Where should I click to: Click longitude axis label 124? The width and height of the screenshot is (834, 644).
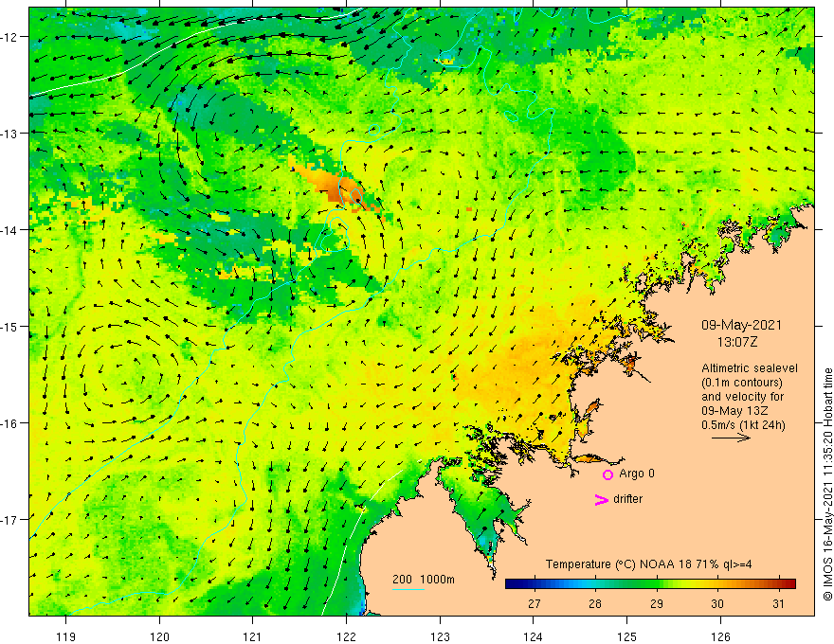point(534,636)
